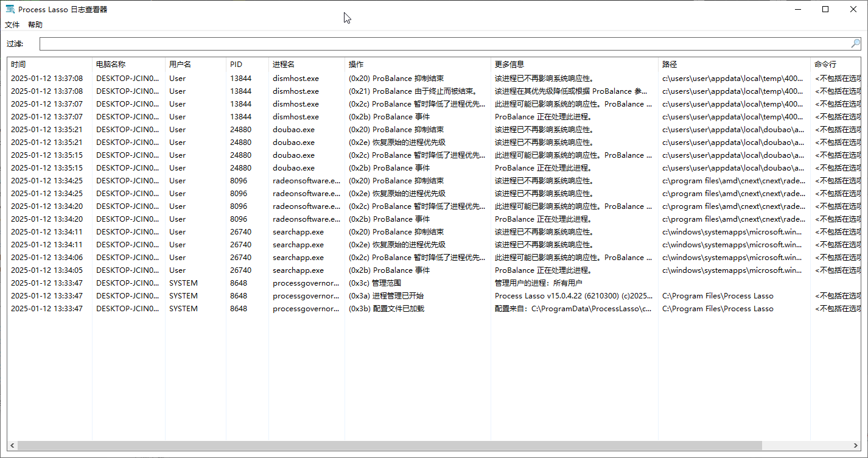Select the timestamp "2025-01-12 13:34:05"
The height and width of the screenshot is (458, 868).
[47, 270]
